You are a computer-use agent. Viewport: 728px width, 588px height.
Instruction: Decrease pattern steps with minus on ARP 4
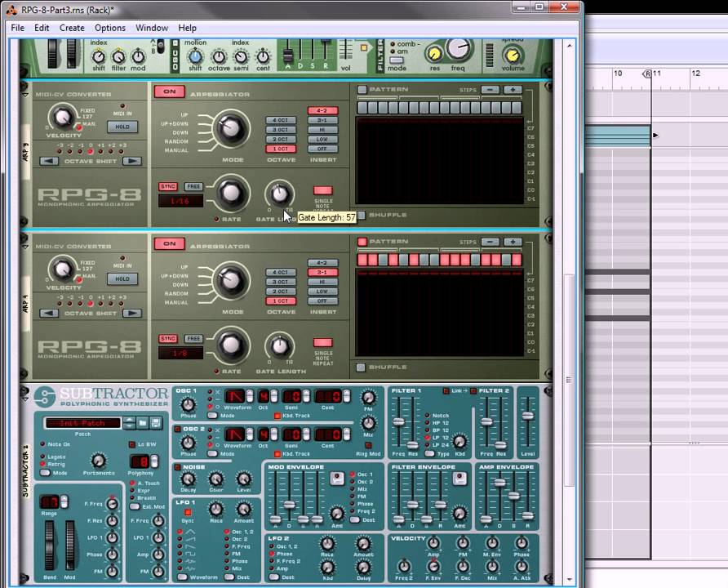[491, 242]
